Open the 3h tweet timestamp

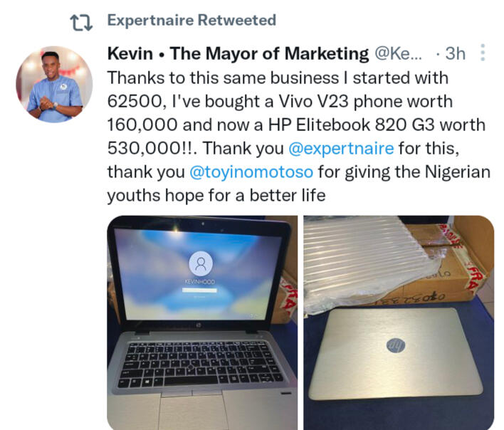click(455, 53)
